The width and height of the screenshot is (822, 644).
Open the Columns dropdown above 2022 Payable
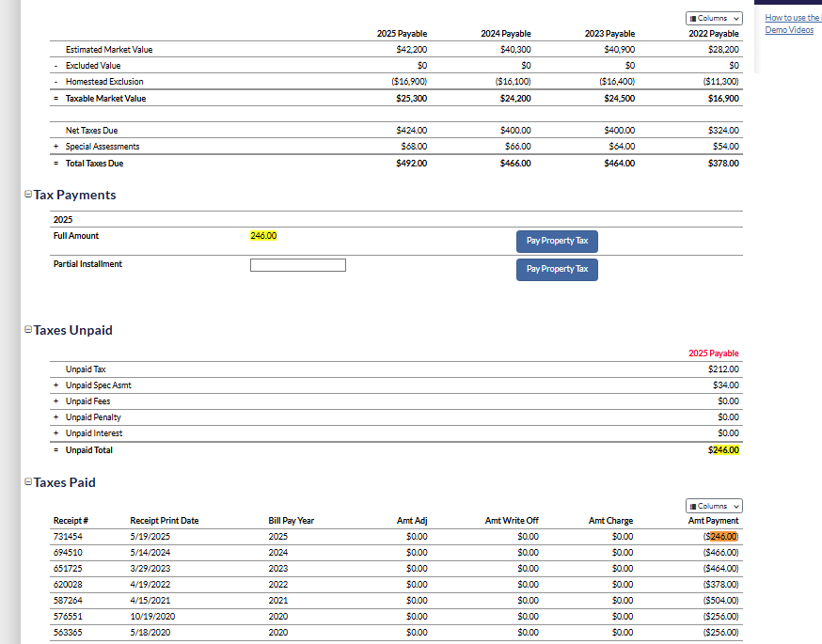[713, 18]
